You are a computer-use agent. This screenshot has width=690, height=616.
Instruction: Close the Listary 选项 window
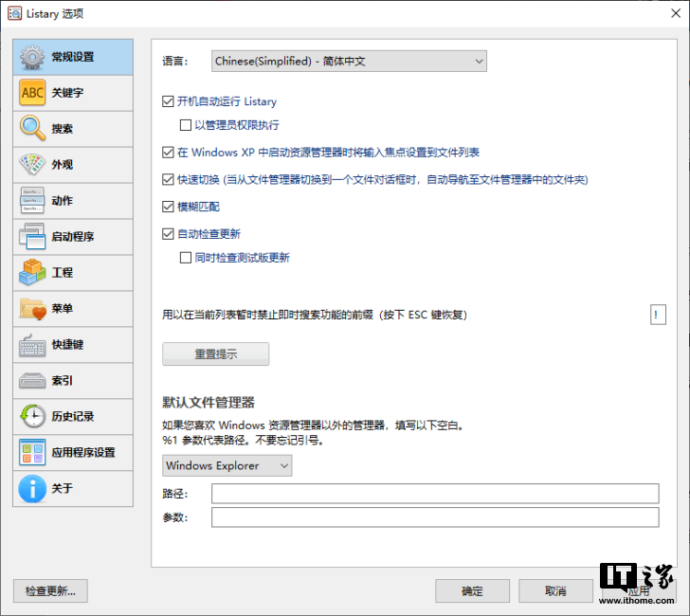[676, 13]
